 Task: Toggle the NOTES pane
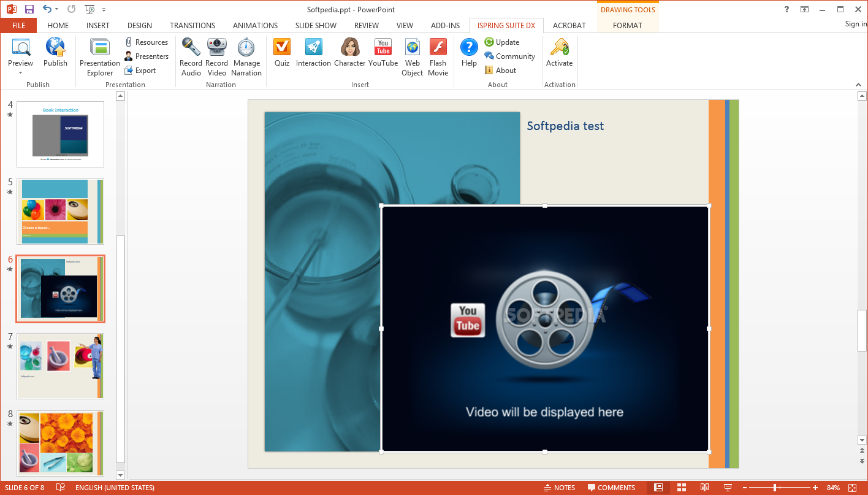[559, 488]
